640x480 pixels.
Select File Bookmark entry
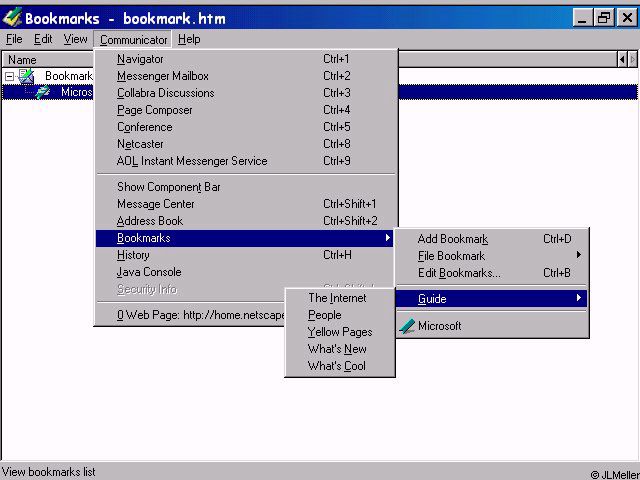pos(492,256)
